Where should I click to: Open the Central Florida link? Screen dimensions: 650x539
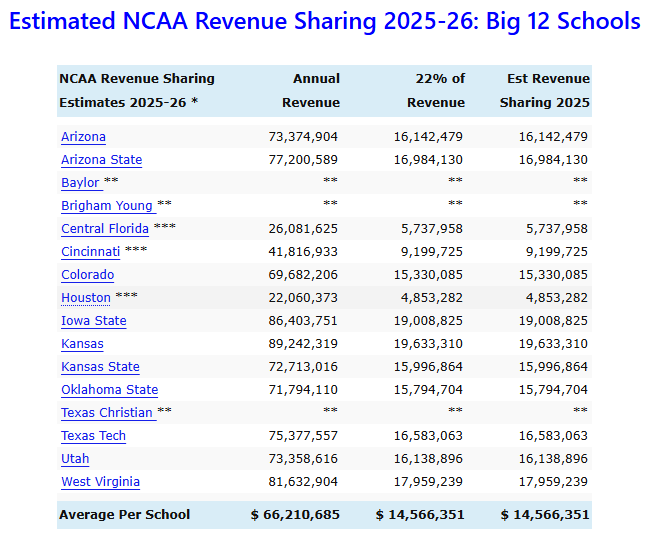tap(105, 229)
